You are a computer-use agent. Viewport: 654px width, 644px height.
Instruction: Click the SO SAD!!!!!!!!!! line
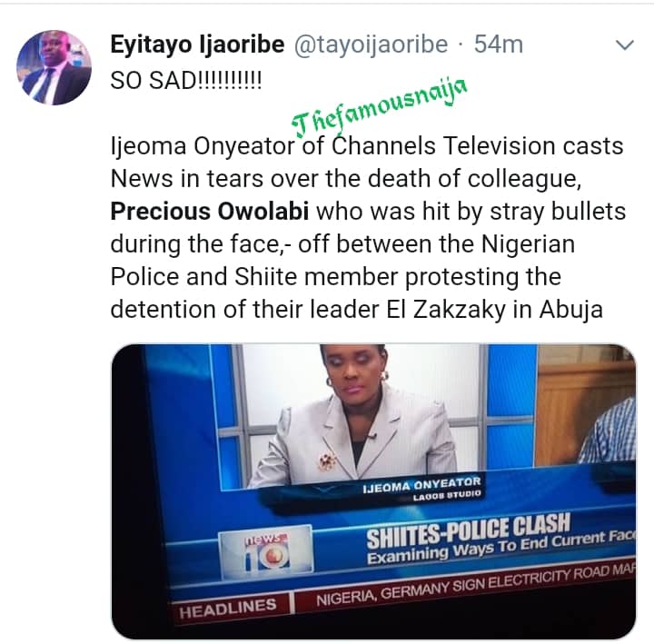pos(185,79)
